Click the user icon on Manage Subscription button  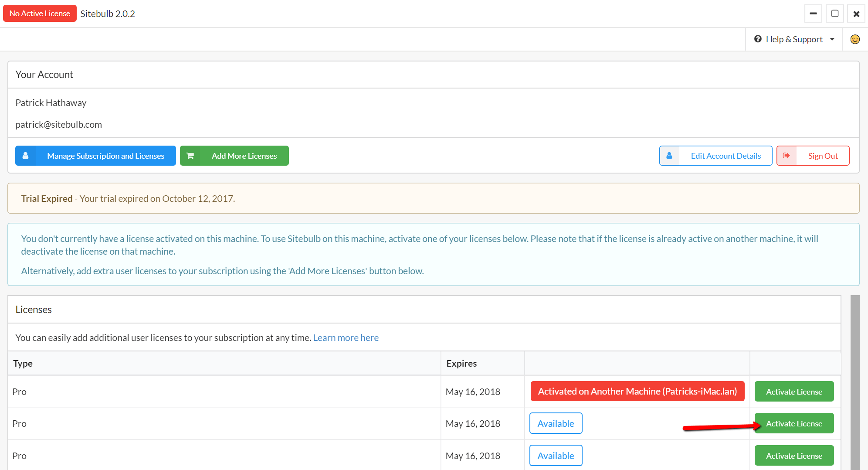click(26, 156)
